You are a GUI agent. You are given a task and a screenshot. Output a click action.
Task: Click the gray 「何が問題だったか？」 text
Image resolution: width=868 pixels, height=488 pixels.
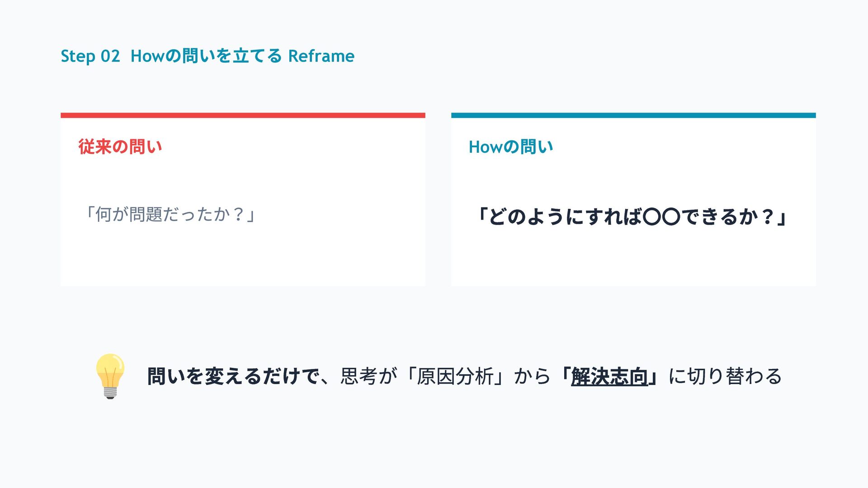pos(170,214)
